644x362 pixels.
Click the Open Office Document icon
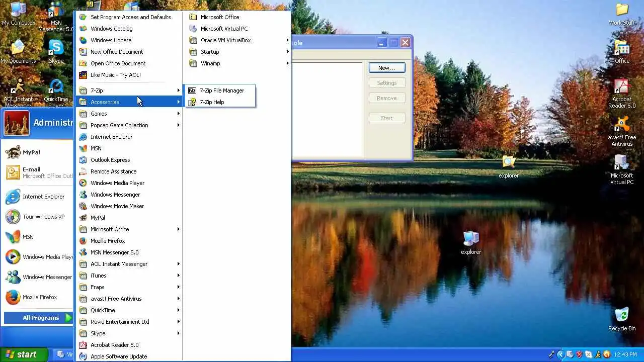[83, 63]
